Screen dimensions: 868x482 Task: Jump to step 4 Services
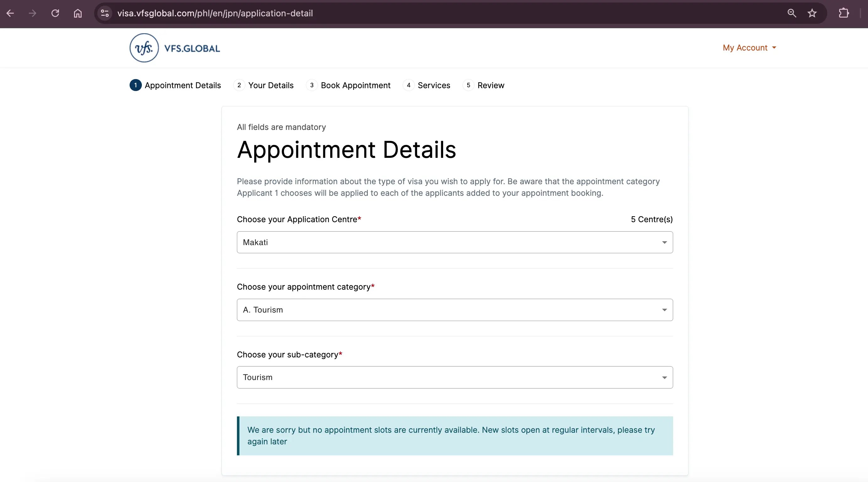(x=427, y=85)
